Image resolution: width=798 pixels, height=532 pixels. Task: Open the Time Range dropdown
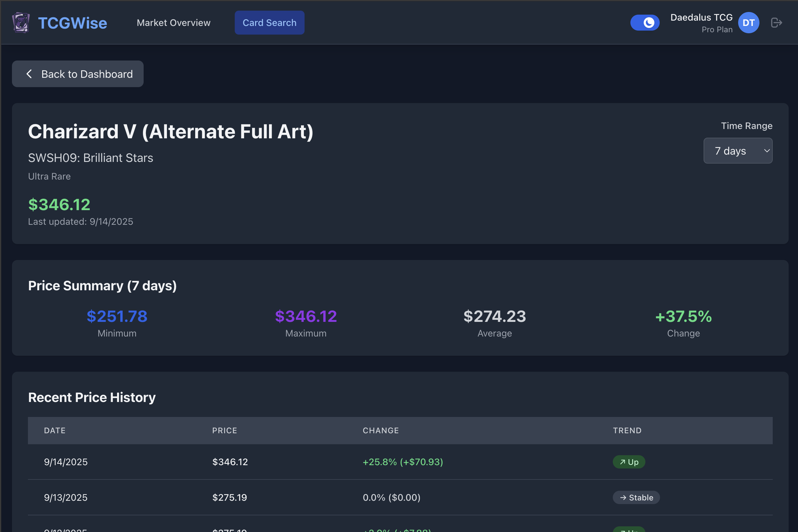(x=738, y=151)
